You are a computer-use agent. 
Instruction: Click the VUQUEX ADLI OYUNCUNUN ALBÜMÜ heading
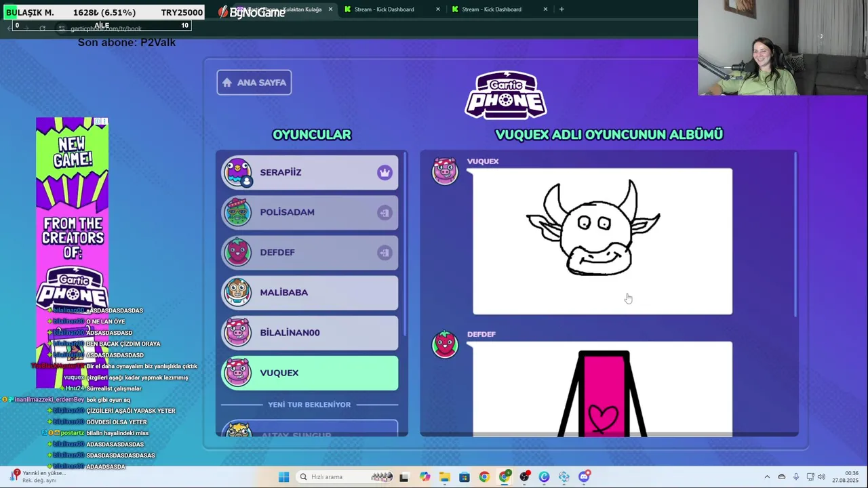pyautogui.click(x=609, y=134)
